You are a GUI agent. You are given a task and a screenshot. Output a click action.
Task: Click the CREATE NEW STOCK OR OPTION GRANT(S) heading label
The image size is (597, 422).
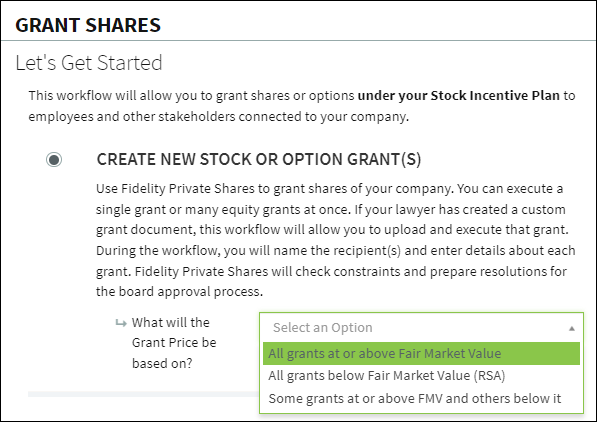click(259, 159)
